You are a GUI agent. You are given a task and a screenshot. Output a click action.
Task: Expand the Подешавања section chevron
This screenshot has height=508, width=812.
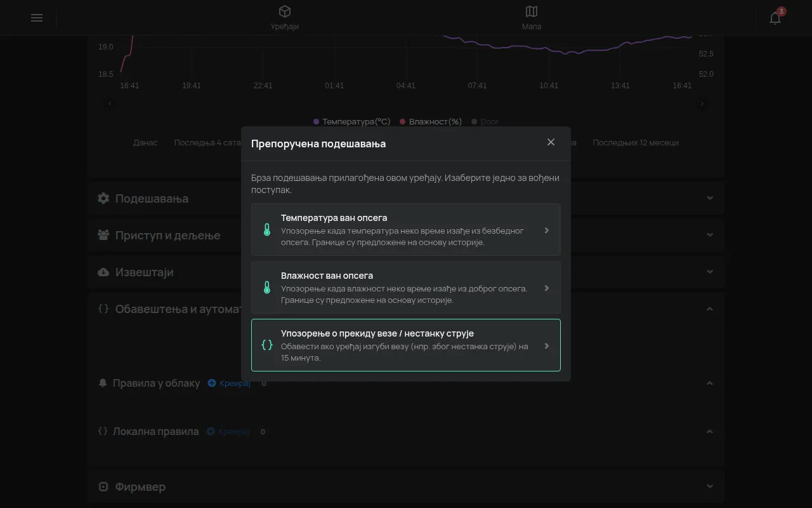click(x=710, y=198)
